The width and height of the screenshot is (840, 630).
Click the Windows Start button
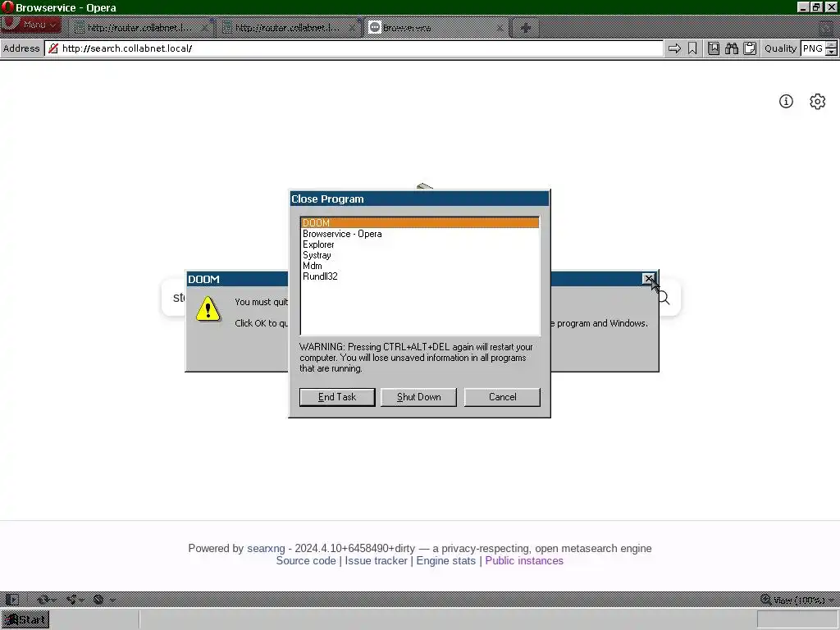coord(25,620)
